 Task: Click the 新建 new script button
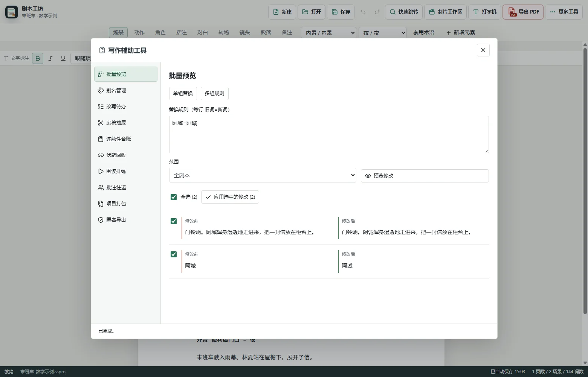point(282,12)
